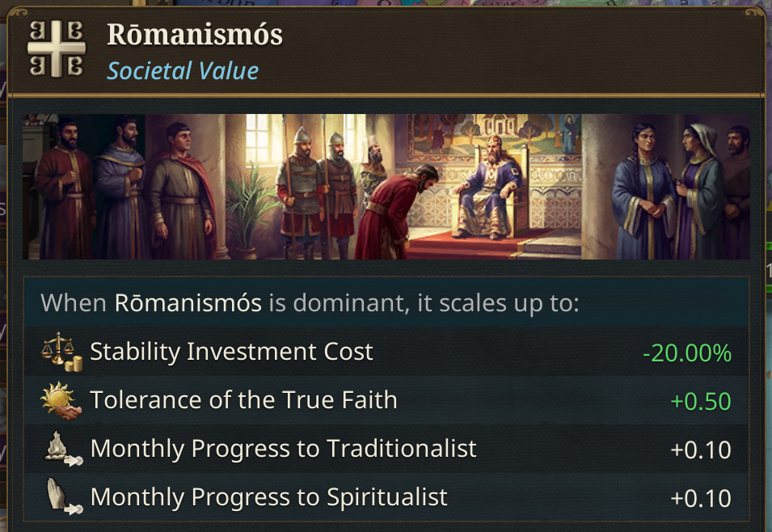The height and width of the screenshot is (532, 772).
Task: Click the Tolerance of True Faith sun icon
Action: pyautogui.click(x=61, y=401)
